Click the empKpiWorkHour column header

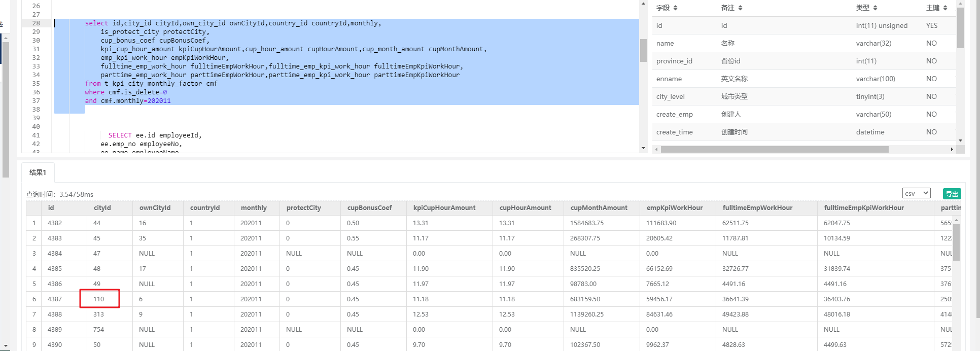coord(678,208)
